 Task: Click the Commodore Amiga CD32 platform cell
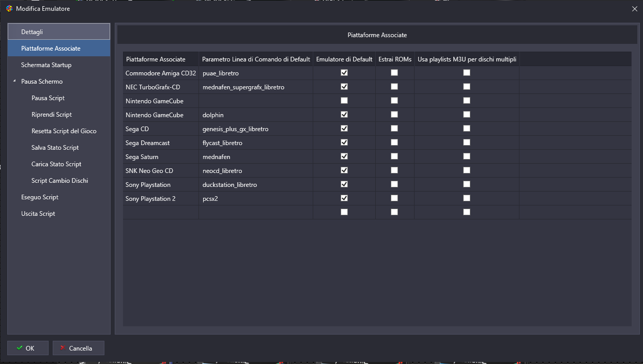click(x=161, y=73)
